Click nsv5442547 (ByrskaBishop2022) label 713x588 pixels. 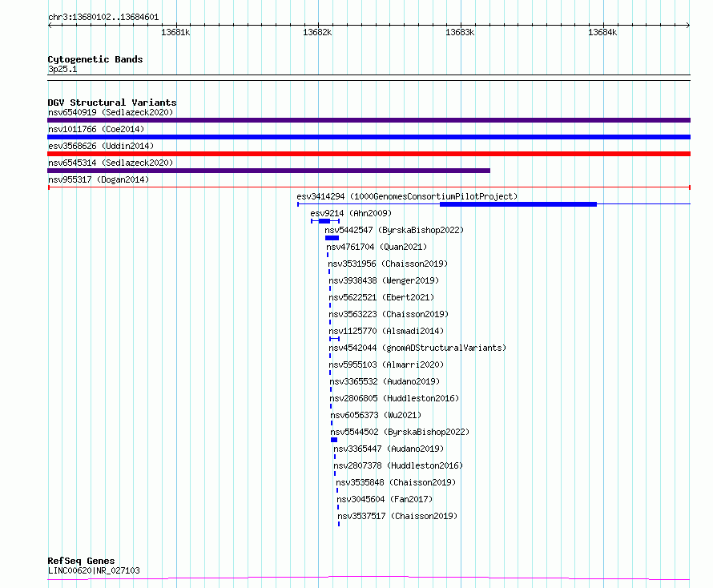(394, 230)
